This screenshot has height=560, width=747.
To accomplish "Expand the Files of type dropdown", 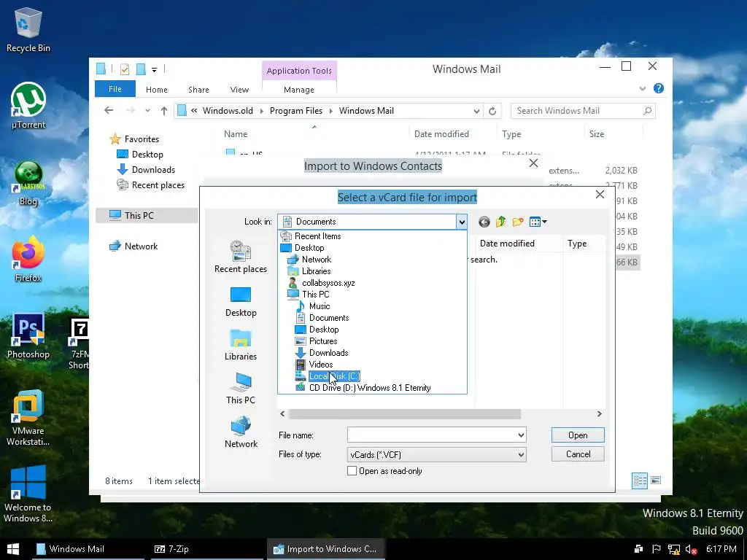I will click(x=521, y=455).
